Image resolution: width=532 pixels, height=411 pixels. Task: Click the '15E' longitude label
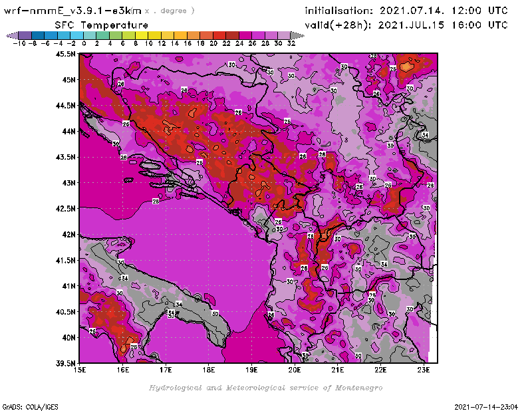[x=80, y=370]
